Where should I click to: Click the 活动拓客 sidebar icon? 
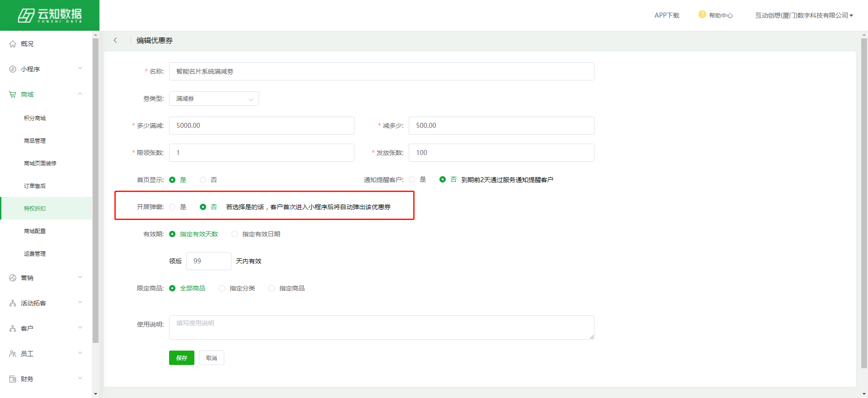13,303
